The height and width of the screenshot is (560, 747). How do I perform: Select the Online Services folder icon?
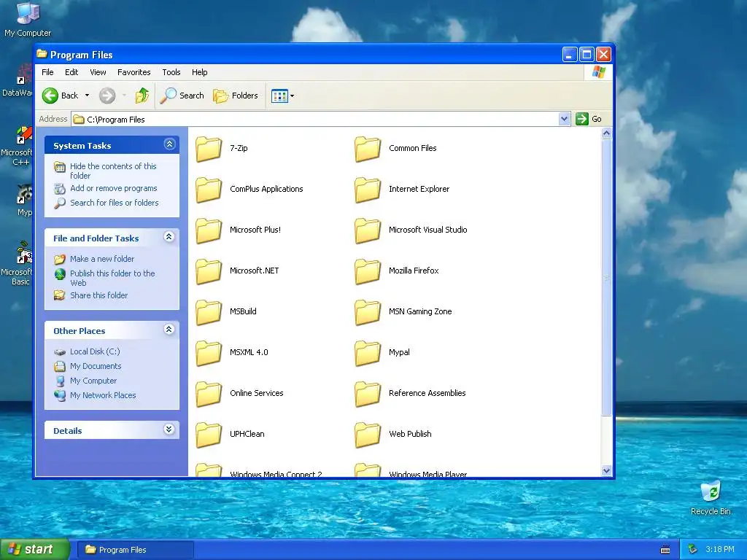tap(209, 394)
